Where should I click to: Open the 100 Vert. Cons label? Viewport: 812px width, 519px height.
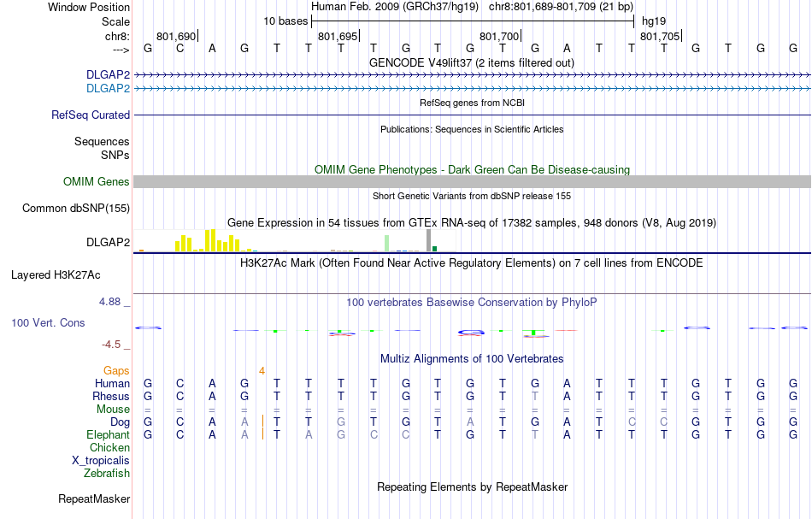pos(48,322)
